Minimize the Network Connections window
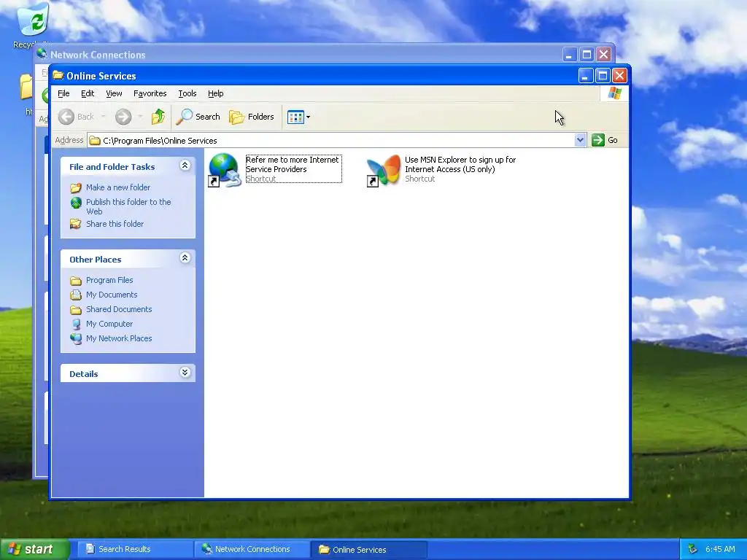 coord(569,54)
